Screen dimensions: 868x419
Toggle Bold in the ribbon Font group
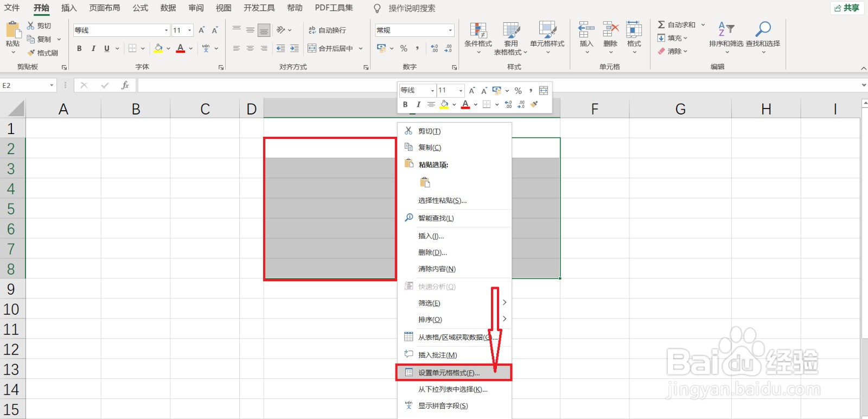pos(79,48)
